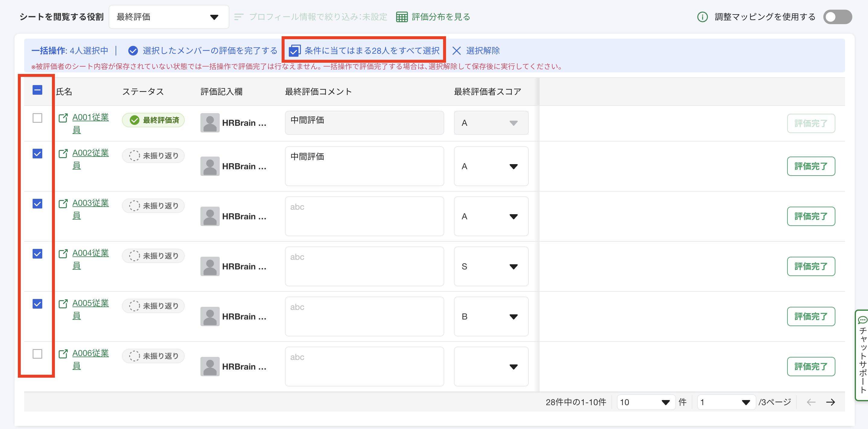
Task: Open the チャットサポート chat icon tab
Action: pos(862,320)
